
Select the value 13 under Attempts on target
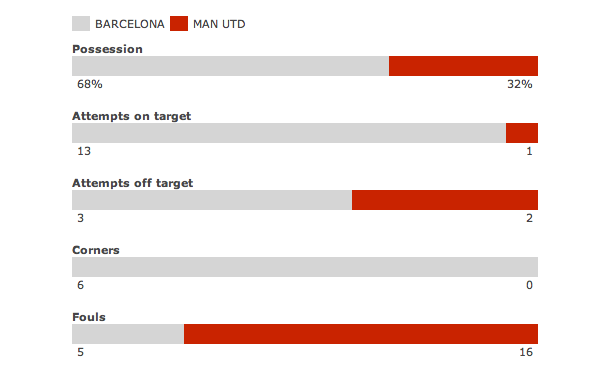pyautogui.click(x=84, y=151)
